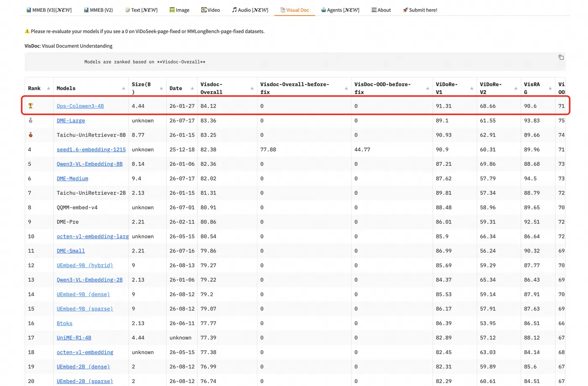This screenshot has width=588, height=386.
Task: Click the silver medal icon beside DME-Large
Action: [x=31, y=121]
